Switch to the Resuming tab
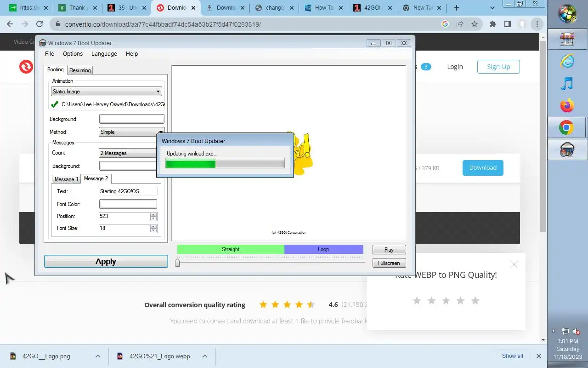 80,70
